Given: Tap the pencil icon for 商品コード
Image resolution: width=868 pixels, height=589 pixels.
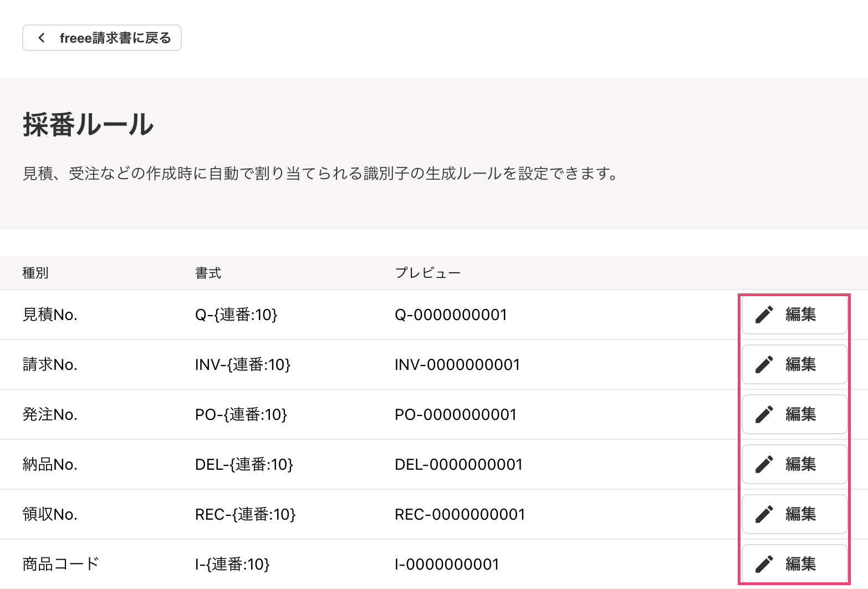Looking at the screenshot, I should [764, 564].
